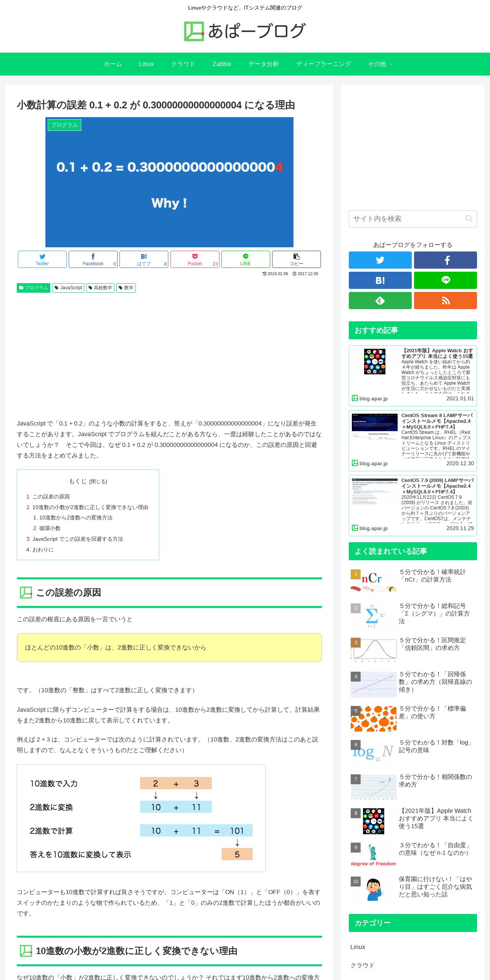The height and width of the screenshot is (980, 490).
Task: Open ranked 相関係数 article
Action: [413, 786]
